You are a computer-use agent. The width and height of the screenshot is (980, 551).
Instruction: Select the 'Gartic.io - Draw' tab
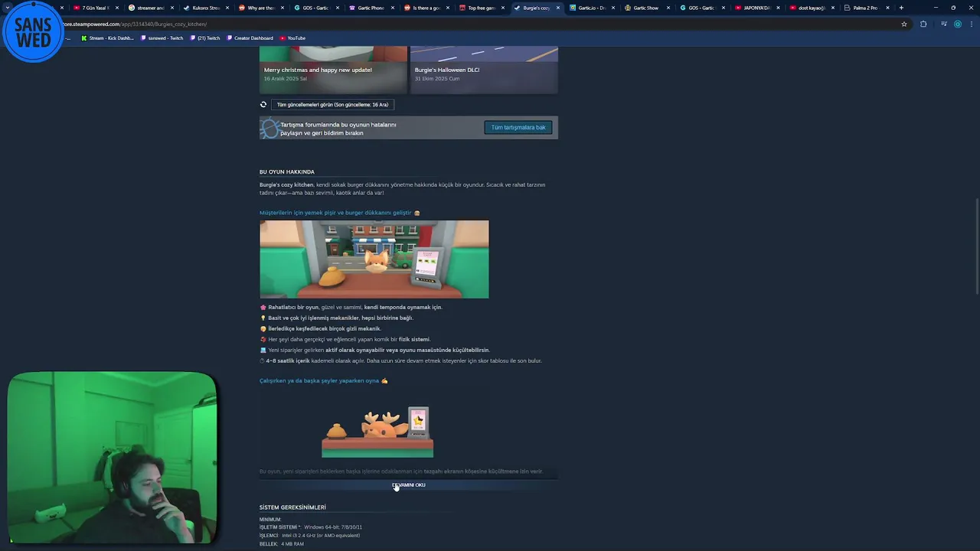590,8
